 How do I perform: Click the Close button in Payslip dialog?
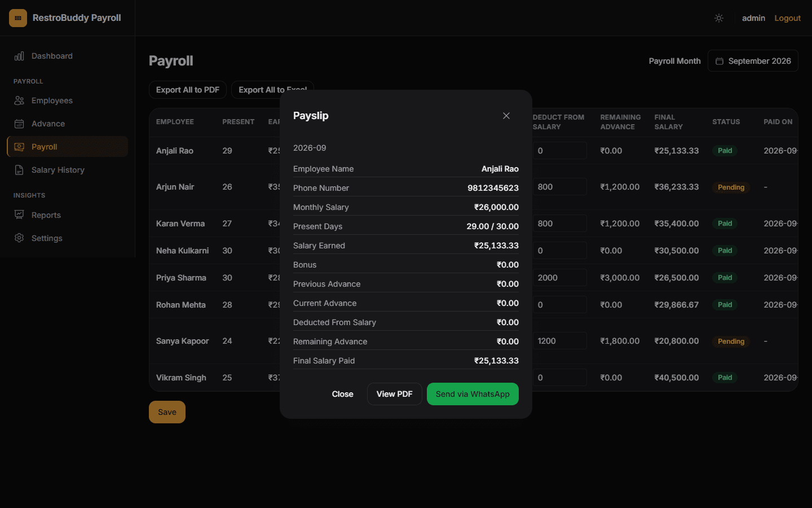[342, 394]
